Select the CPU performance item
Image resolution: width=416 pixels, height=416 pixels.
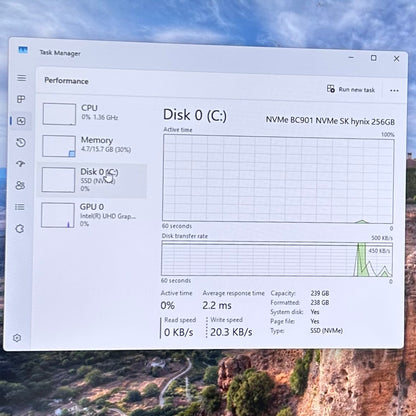click(x=93, y=114)
